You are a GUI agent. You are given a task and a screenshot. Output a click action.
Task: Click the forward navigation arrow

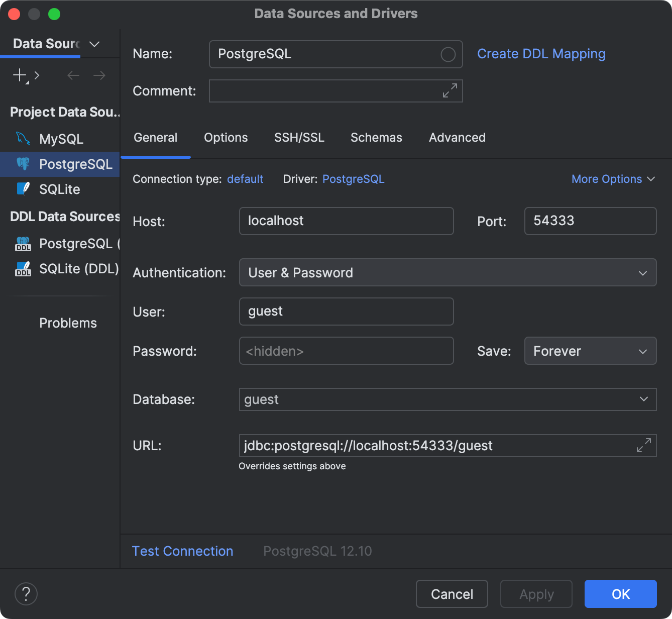99,75
